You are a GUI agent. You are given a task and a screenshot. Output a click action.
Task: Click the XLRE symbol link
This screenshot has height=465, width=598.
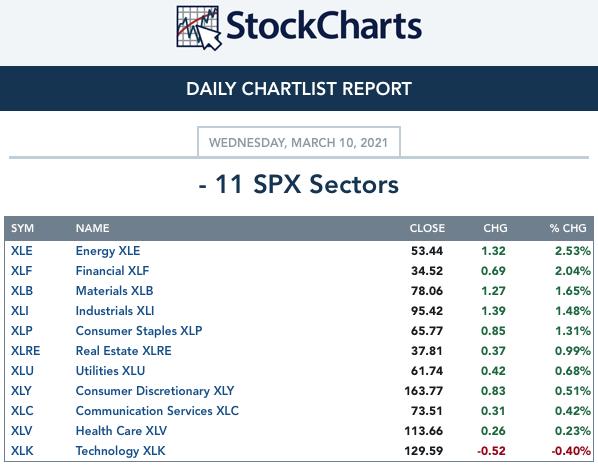coord(26,351)
